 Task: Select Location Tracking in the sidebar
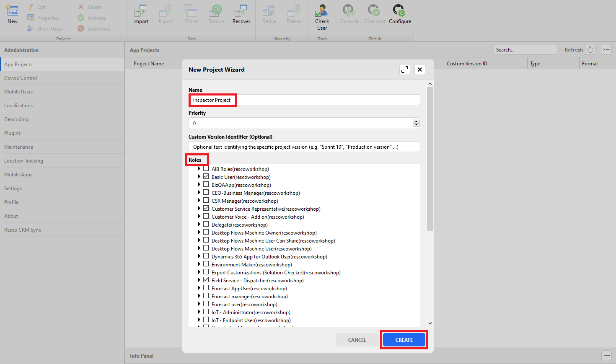[x=23, y=161]
